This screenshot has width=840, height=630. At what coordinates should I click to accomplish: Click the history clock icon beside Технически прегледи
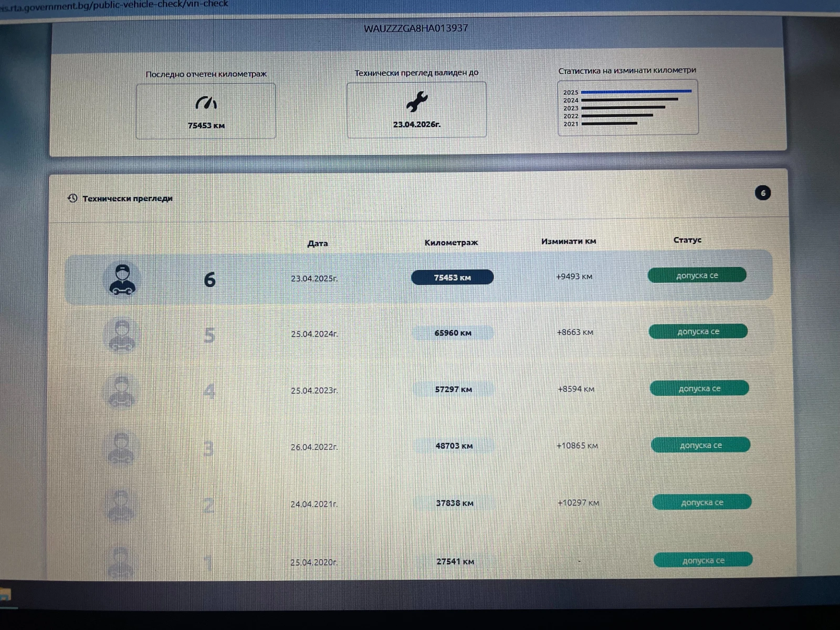tap(72, 198)
